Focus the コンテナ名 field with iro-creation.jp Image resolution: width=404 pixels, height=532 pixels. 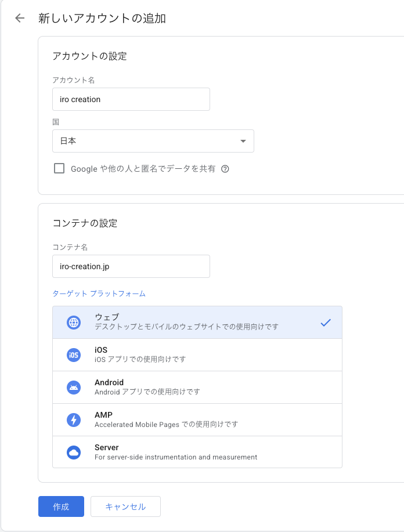point(131,266)
